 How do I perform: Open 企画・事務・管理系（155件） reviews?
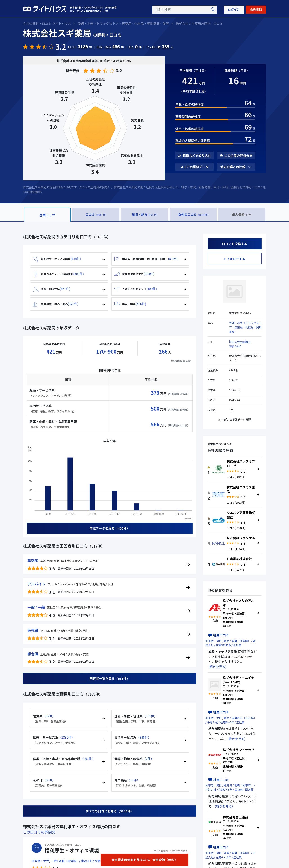[x=150, y=718]
